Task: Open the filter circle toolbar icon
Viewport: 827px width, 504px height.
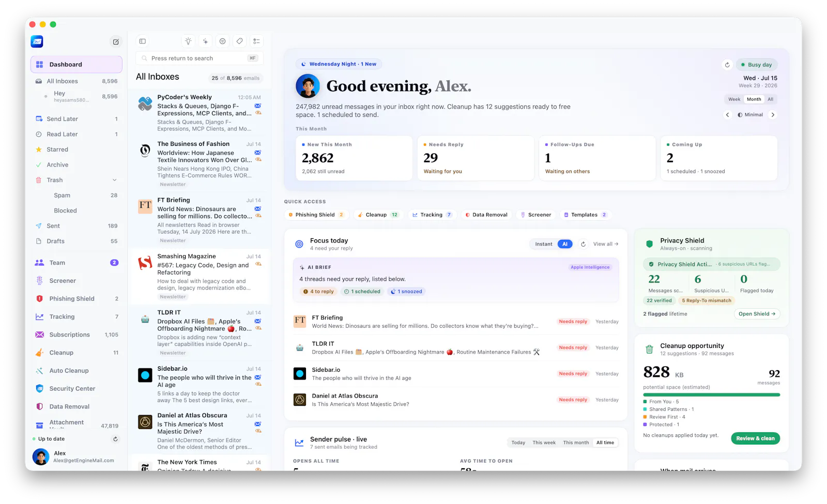Action: 222,41
